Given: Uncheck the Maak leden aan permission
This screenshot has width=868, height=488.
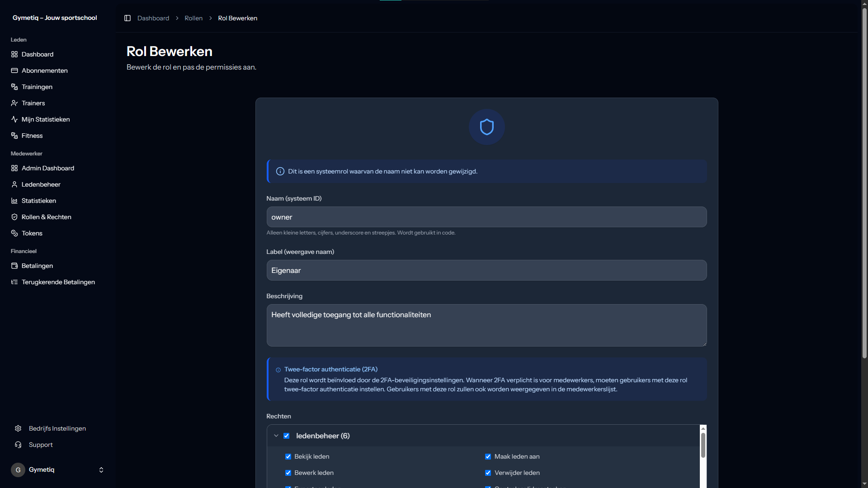Looking at the screenshot, I should click(x=488, y=457).
